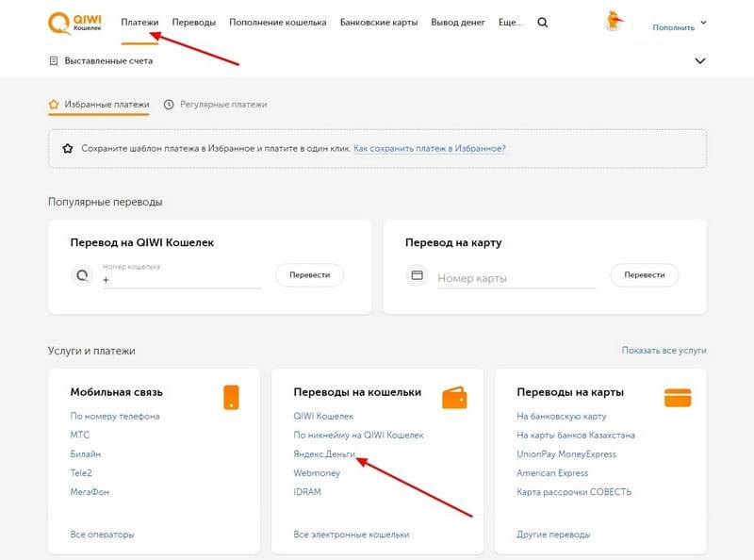The width and height of the screenshot is (754, 560).
Task: Open Как сохранить платеж в Избранное link
Action: tap(430, 149)
